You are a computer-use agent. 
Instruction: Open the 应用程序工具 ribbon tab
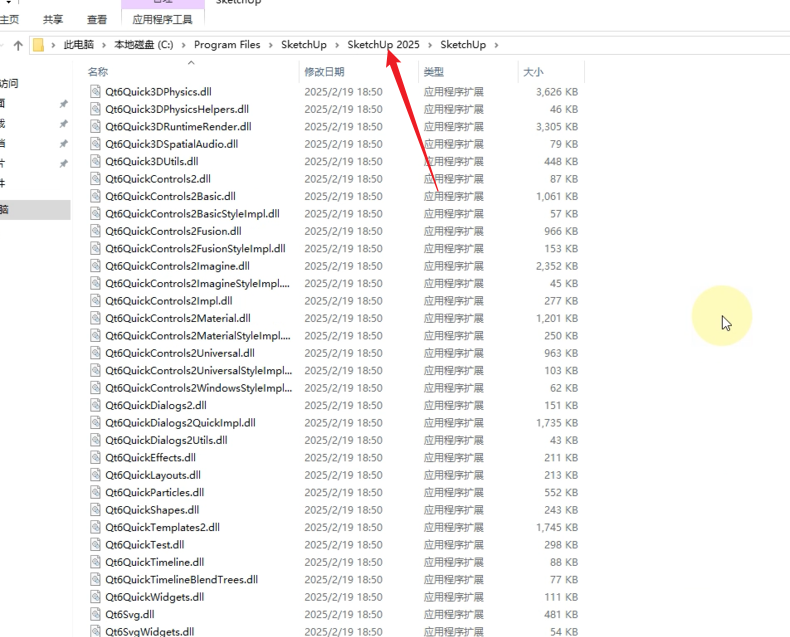(x=162, y=19)
